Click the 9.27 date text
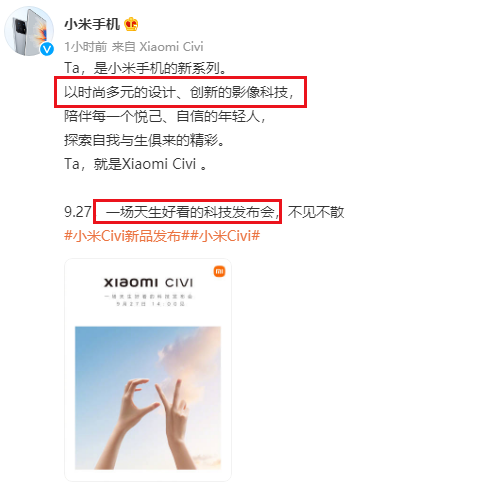The width and height of the screenshot is (504, 489). (78, 212)
